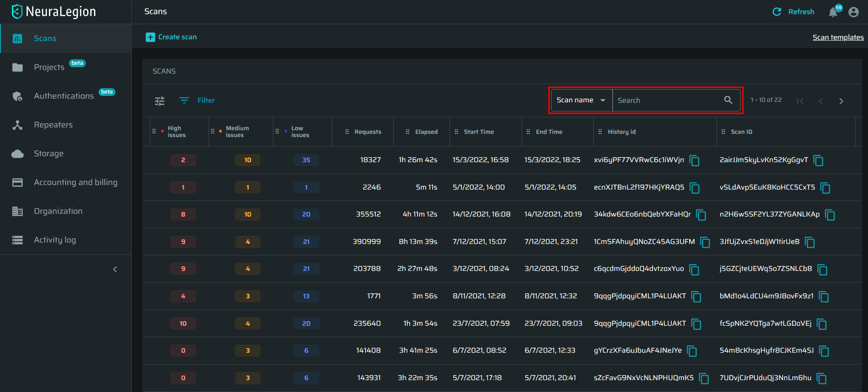The image size is (868, 392).
Task: Open the Filter option
Action: tap(197, 101)
